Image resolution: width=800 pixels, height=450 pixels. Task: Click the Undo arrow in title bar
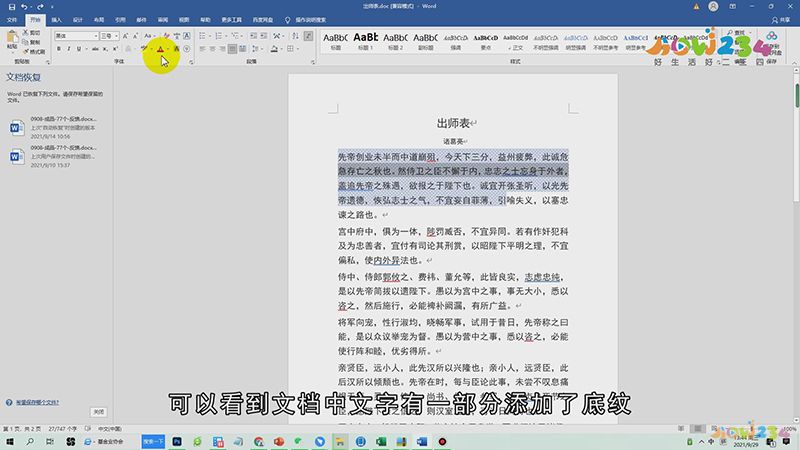(24, 7)
